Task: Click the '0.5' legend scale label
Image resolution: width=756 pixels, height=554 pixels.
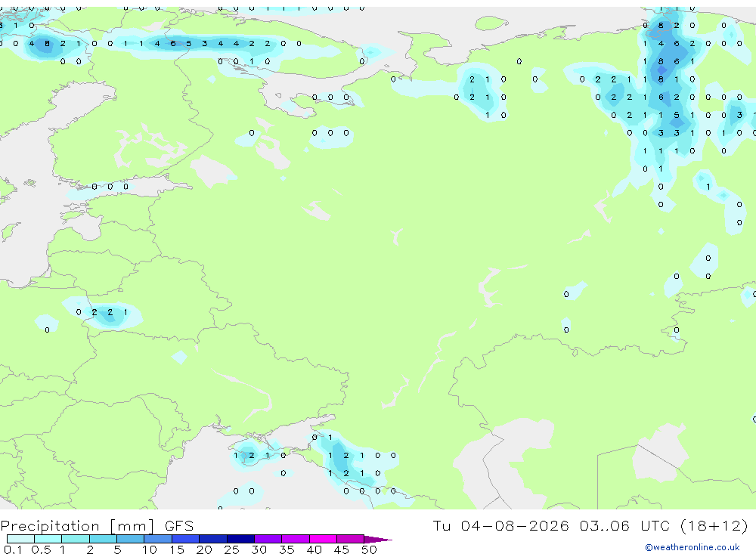Action: pyautogui.click(x=41, y=549)
